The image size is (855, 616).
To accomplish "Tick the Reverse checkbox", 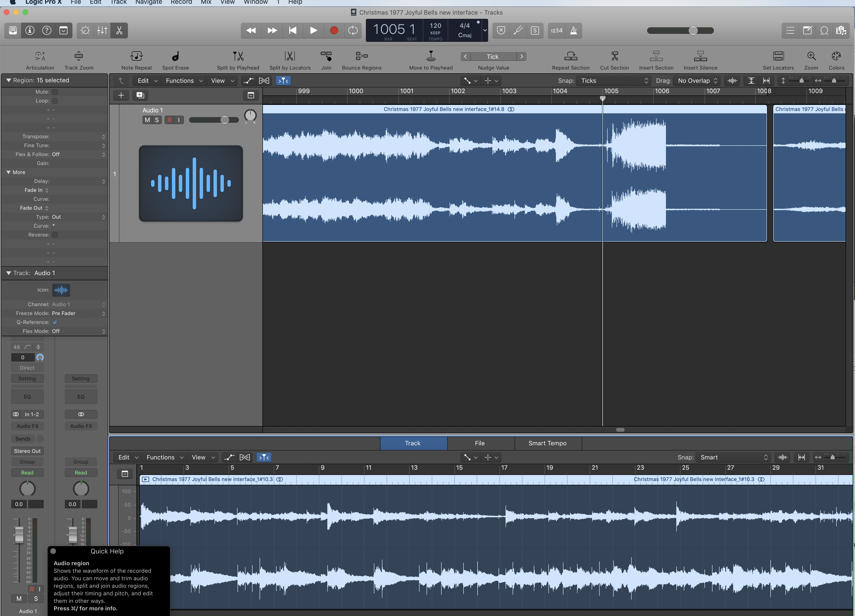I will click(55, 235).
